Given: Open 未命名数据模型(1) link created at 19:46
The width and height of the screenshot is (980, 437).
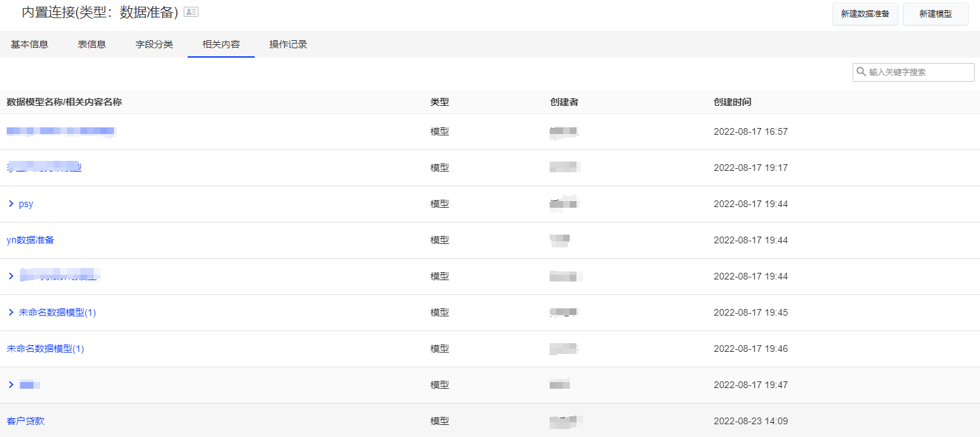Looking at the screenshot, I should (x=46, y=349).
